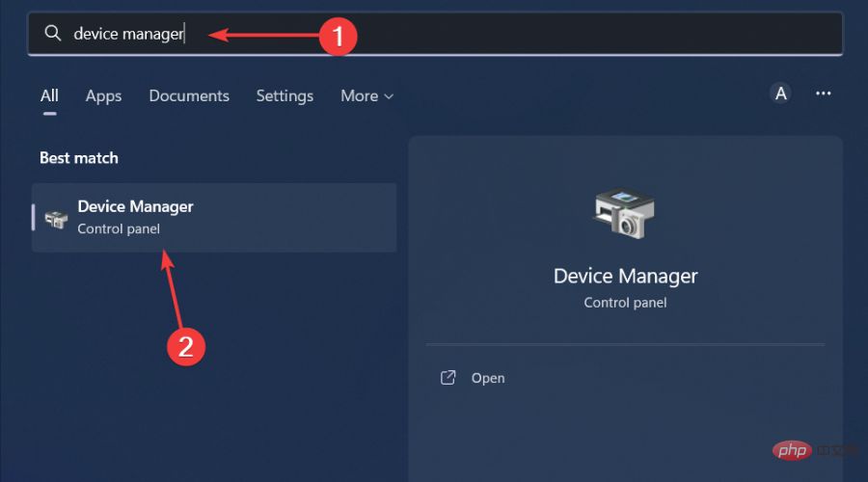Screen dimensions: 868x482
Task: Click the Best match heading
Action: point(79,158)
